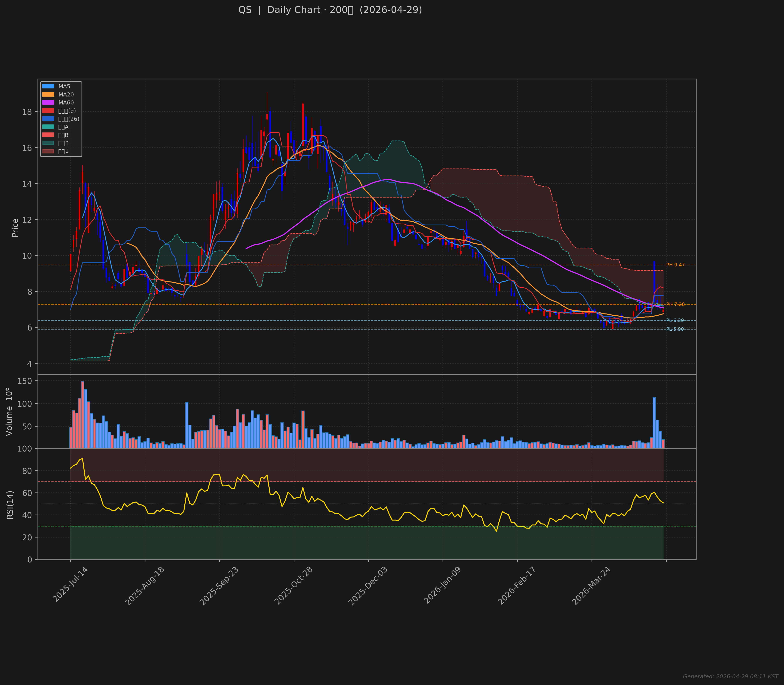
Task: Click the Price axis label
Action: click(x=15, y=227)
